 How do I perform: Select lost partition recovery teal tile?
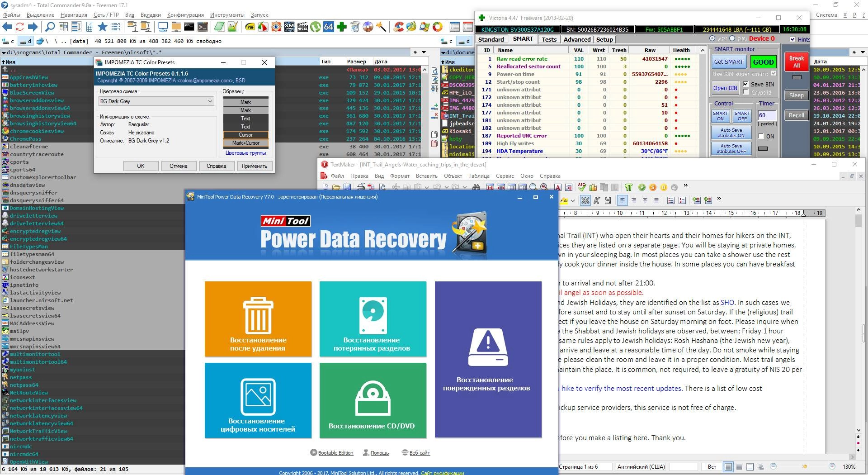point(373,319)
